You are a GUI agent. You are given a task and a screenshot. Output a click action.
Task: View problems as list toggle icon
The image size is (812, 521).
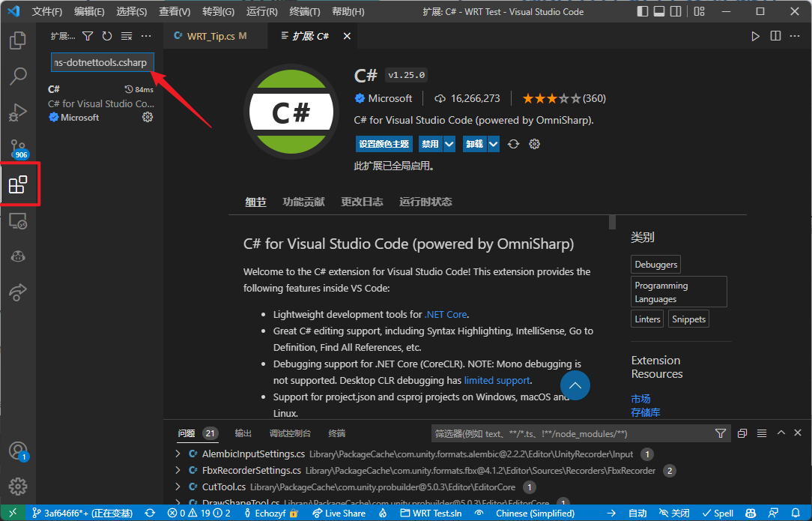point(762,433)
